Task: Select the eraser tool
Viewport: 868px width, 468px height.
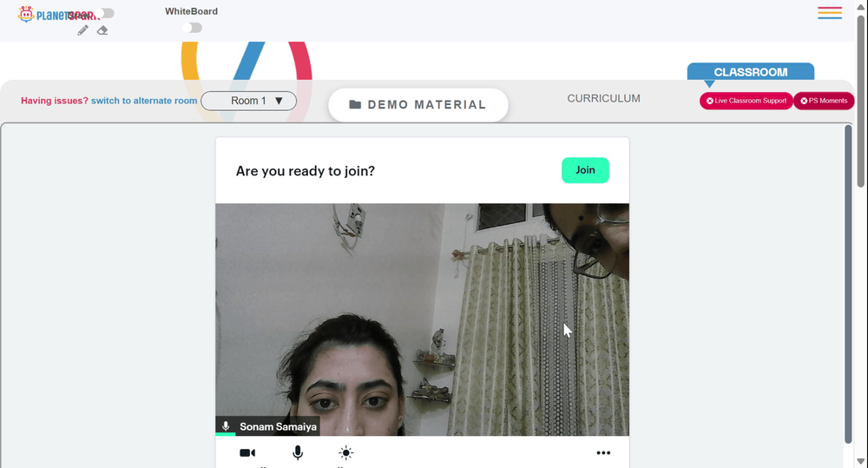Action: 102,30
